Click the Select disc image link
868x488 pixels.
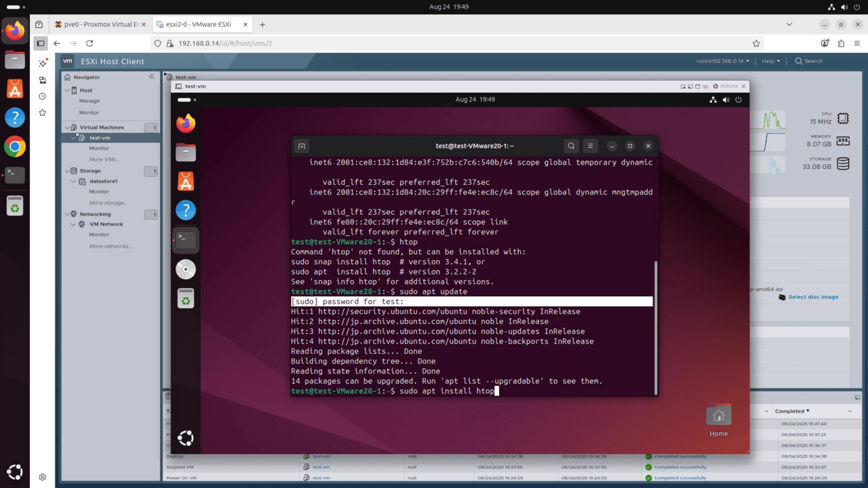point(813,297)
